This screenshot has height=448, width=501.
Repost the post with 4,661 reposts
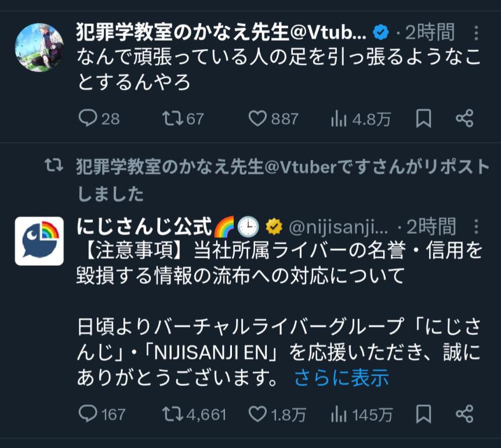170,414
